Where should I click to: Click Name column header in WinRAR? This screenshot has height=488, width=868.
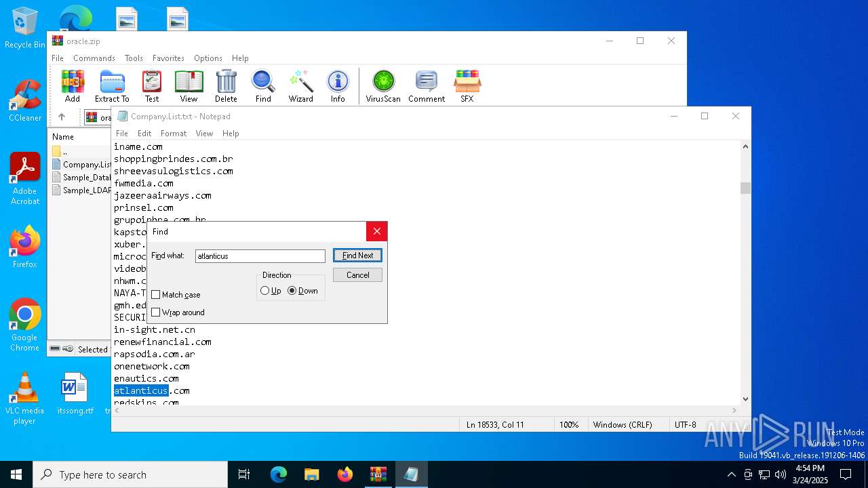[x=63, y=136]
